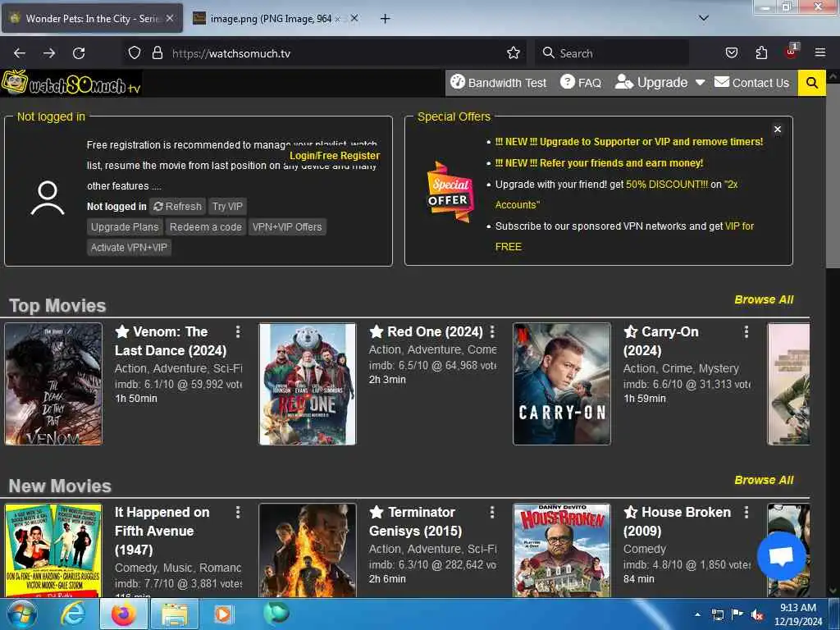Click the browser Search field
840x630 pixels.
tap(611, 53)
